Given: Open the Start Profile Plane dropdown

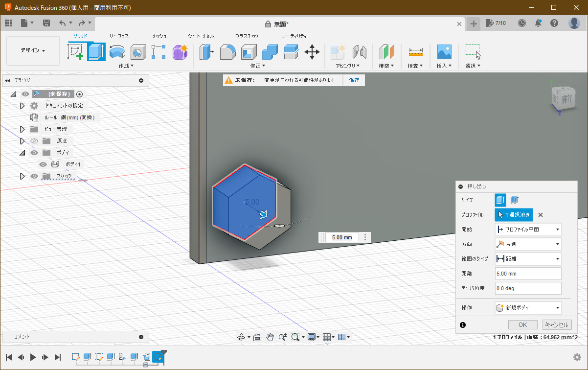Looking at the screenshot, I should 528,229.
